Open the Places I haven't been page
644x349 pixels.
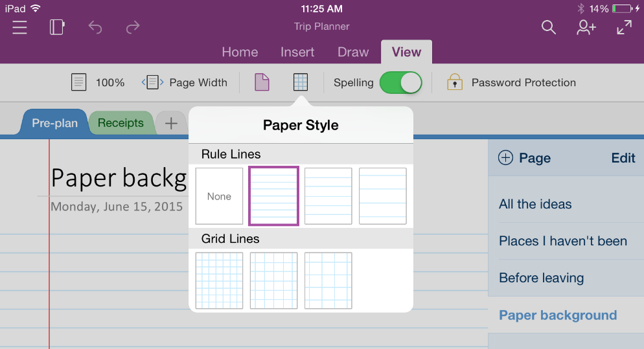tap(562, 241)
